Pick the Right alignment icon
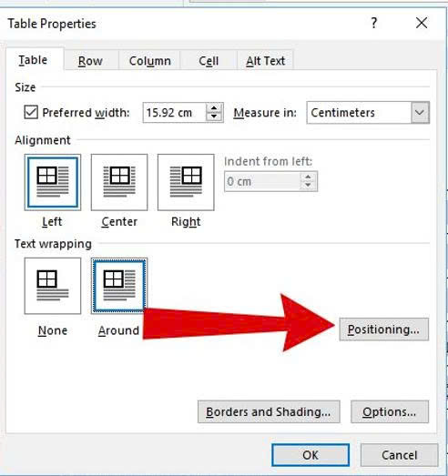Screen dimensions: 448x476 point(186,182)
